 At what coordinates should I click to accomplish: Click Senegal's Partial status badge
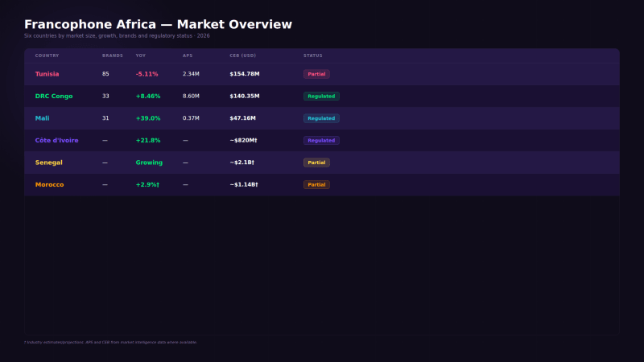[x=316, y=162]
